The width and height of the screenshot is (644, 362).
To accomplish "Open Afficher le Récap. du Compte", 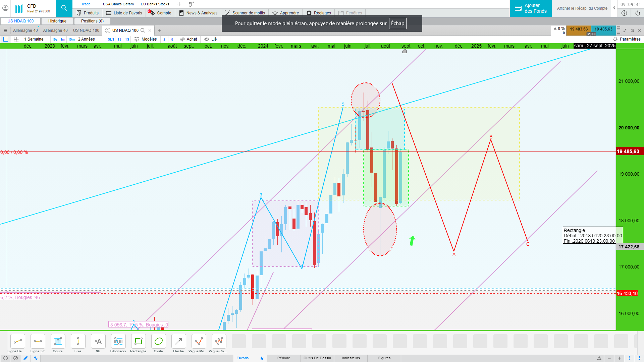I will [582, 8].
